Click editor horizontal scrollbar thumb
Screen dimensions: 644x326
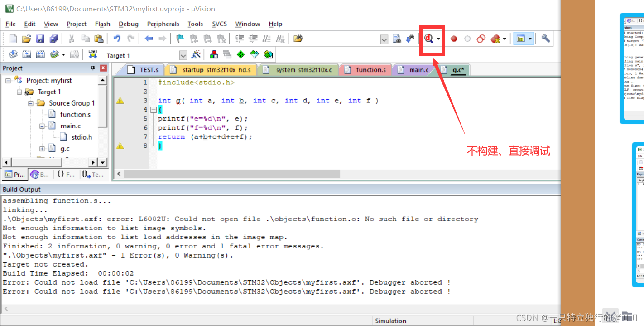231,174
